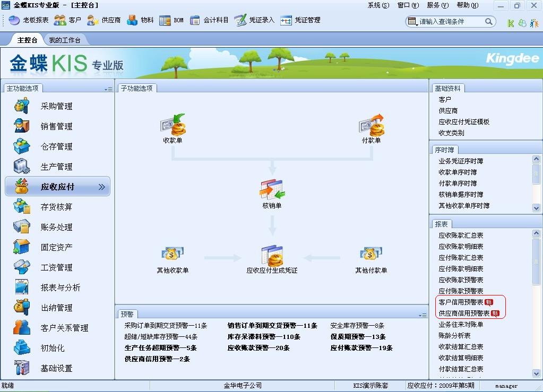Open the 凭证录入 toolbar icon
543x392 pixels.
pyautogui.click(x=240, y=20)
